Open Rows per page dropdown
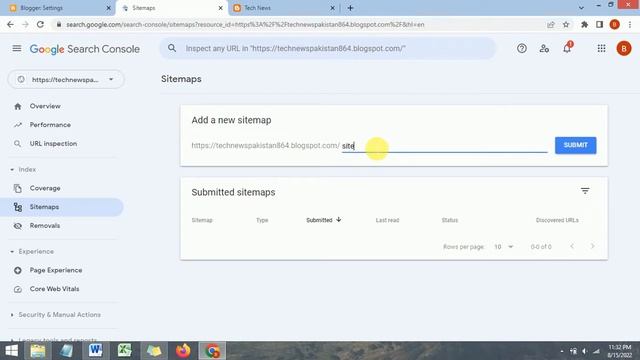Screen dimensions: 640x360 click(x=503, y=247)
